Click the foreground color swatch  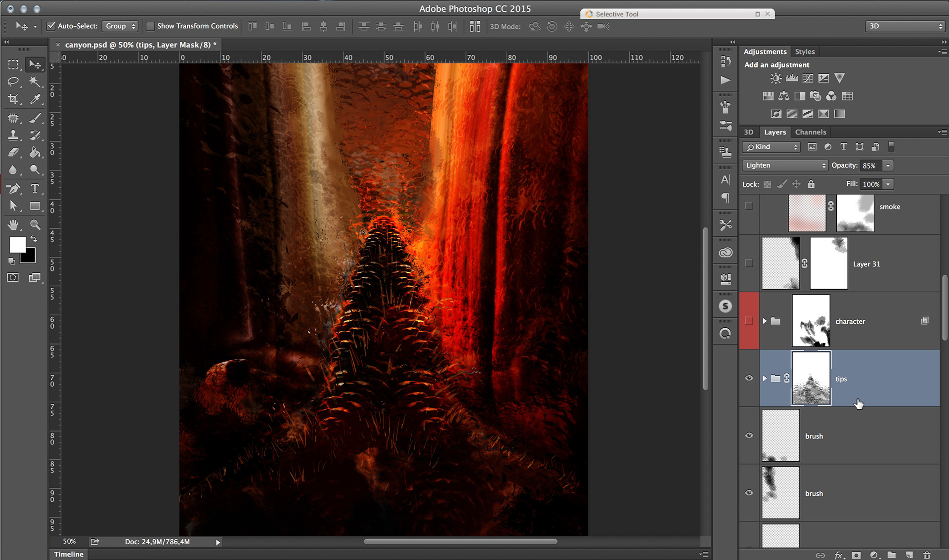[x=17, y=244]
